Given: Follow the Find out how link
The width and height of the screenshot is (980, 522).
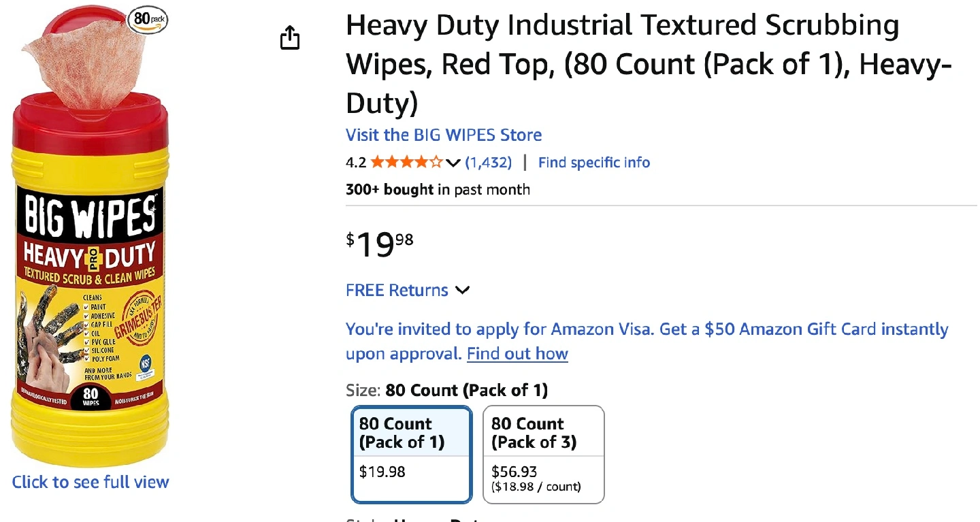Looking at the screenshot, I should [x=517, y=354].
